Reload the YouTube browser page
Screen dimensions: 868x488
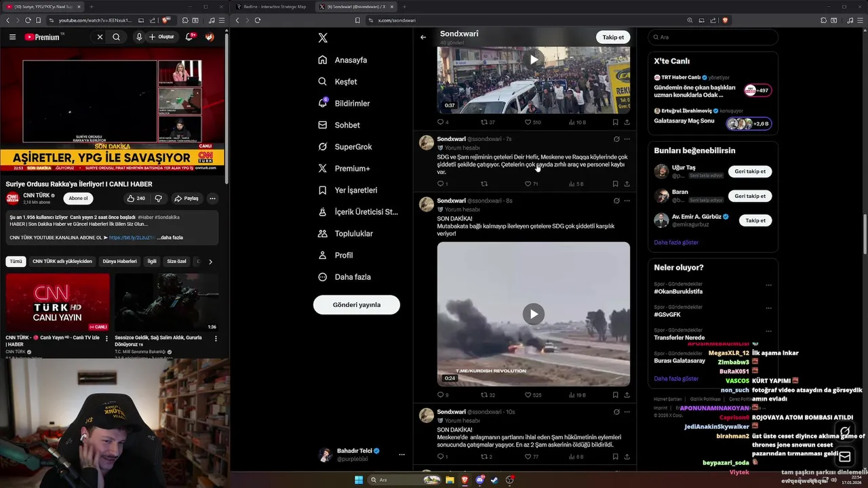click(x=28, y=20)
